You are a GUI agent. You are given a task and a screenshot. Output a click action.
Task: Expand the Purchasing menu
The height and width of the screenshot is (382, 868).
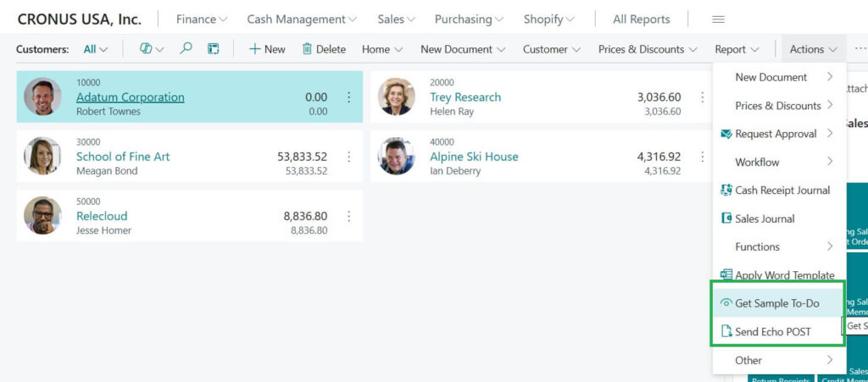click(469, 19)
